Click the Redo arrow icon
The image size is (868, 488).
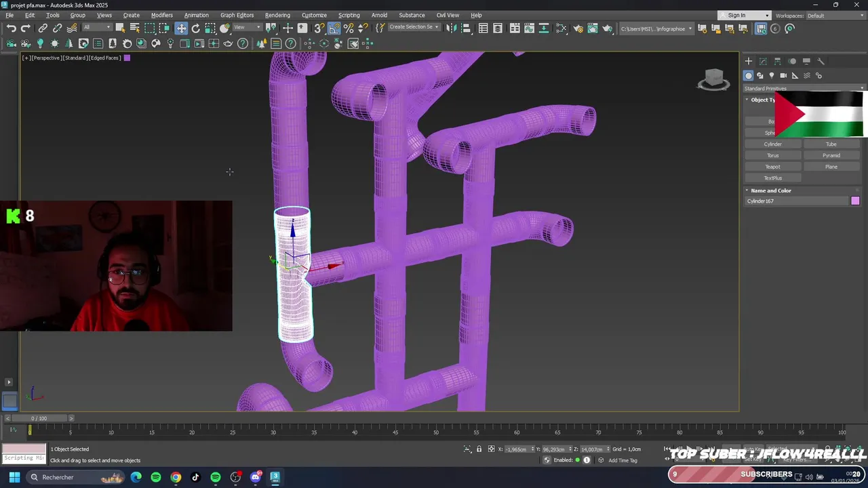(25, 28)
